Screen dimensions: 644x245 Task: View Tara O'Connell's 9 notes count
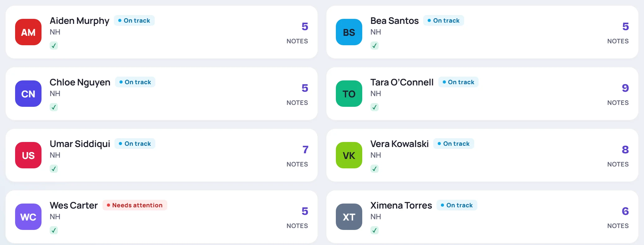click(625, 88)
